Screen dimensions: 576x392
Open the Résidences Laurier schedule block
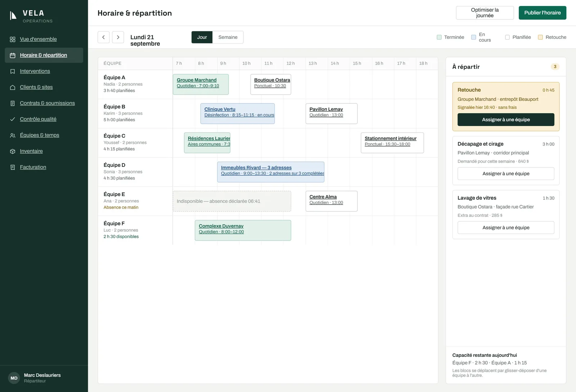[207, 143]
